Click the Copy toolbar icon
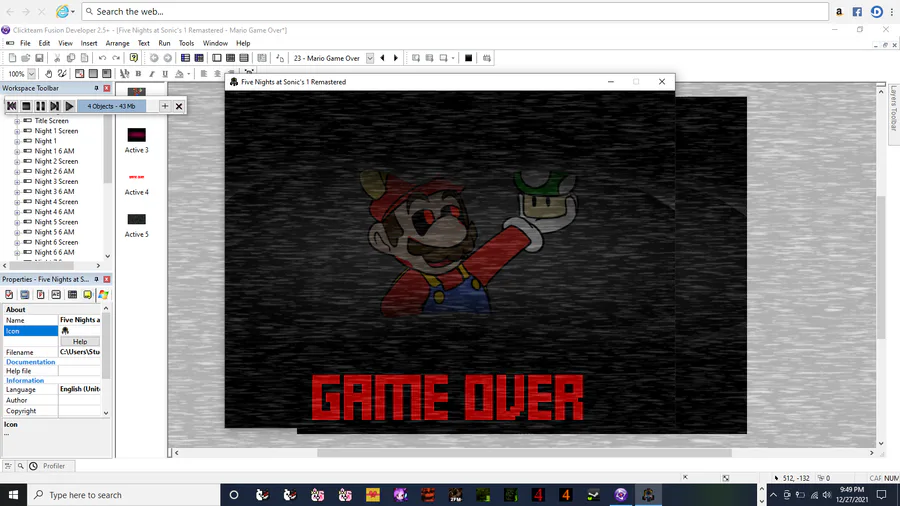900x506 pixels. coord(71,58)
